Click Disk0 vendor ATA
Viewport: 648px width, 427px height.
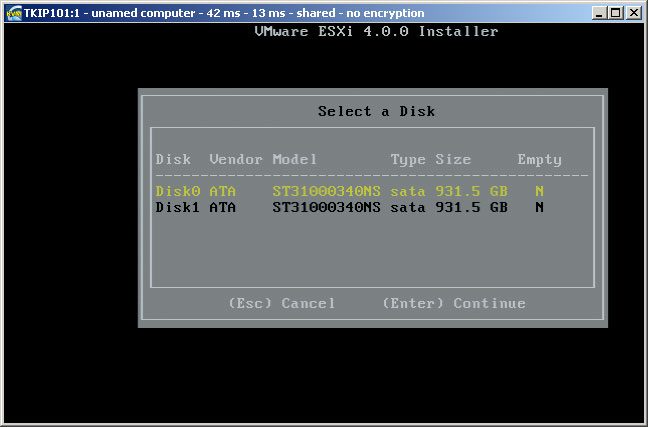[x=222, y=191]
